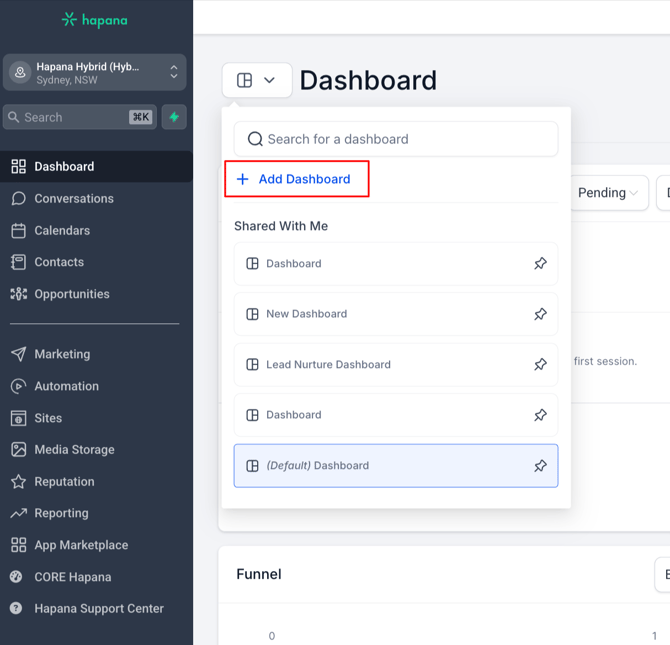Viewport: 670px width, 645px height.
Task: Toggle pin on the (Default) Dashboard
Action: point(540,466)
